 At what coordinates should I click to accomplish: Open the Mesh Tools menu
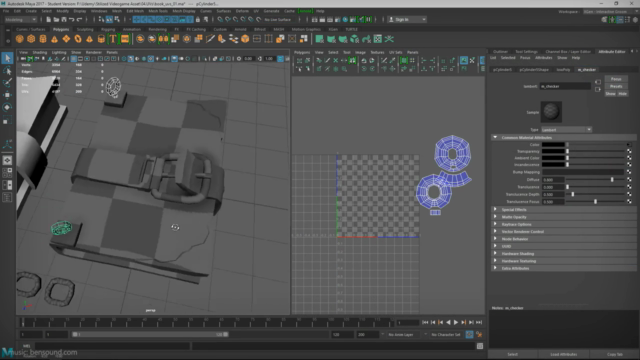(x=158, y=11)
